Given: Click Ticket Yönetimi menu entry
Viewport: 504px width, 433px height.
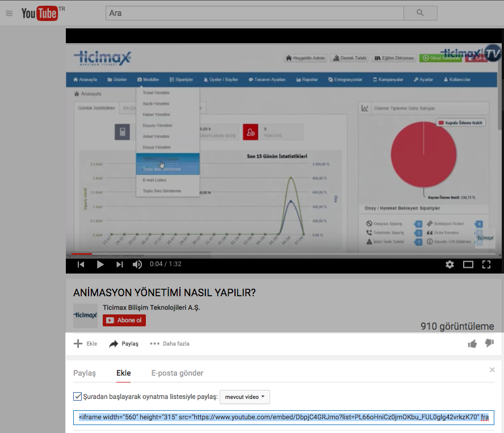Looking at the screenshot, I should point(156,93).
